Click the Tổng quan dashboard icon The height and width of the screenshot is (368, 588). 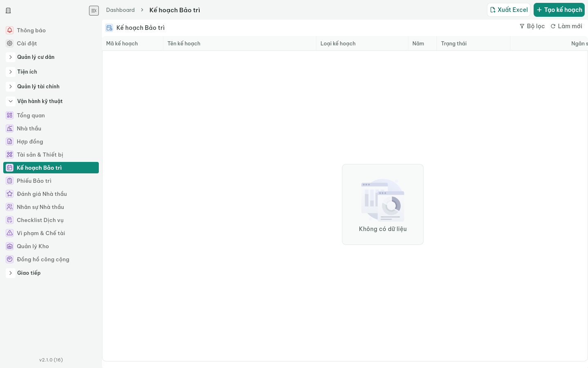[10, 115]
